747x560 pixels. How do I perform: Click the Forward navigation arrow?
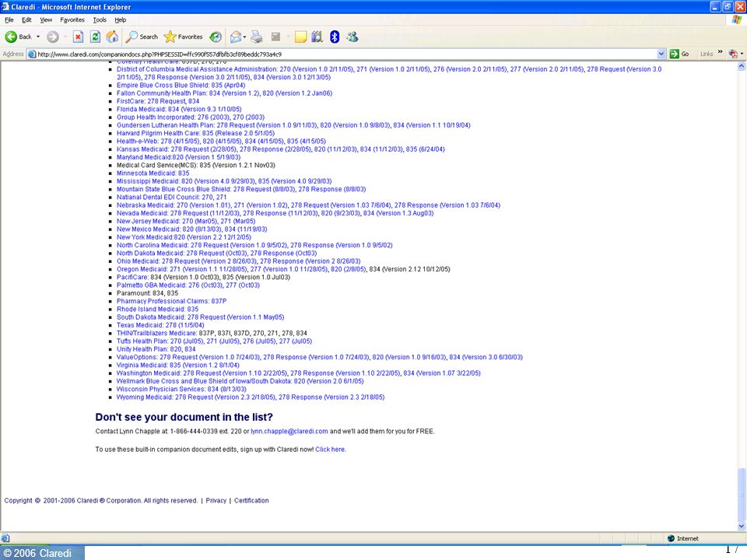[x=52, y=37]
